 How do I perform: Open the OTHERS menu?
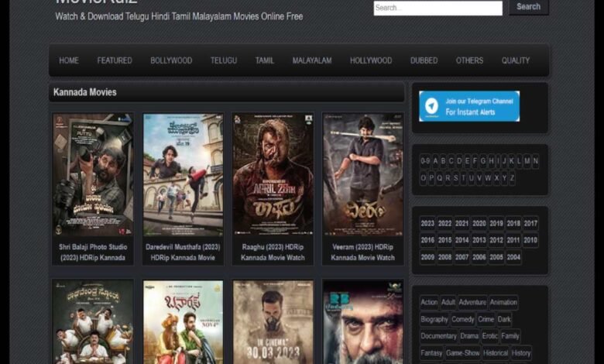469,60
